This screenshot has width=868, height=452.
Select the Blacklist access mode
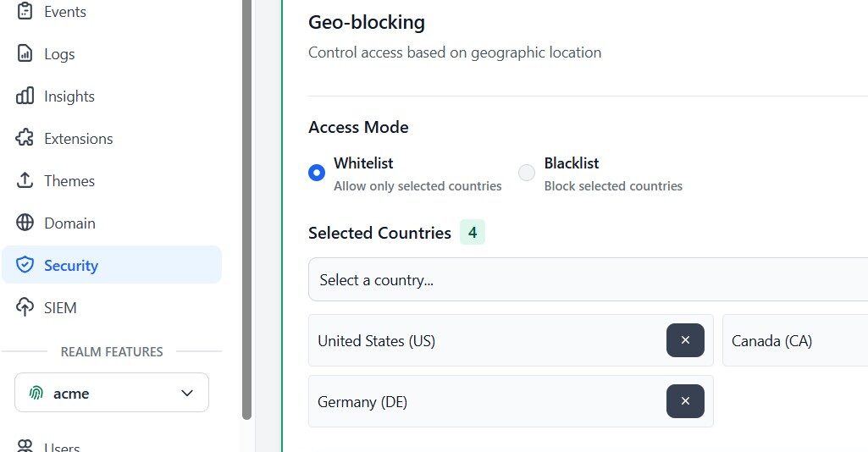[527, 173]
